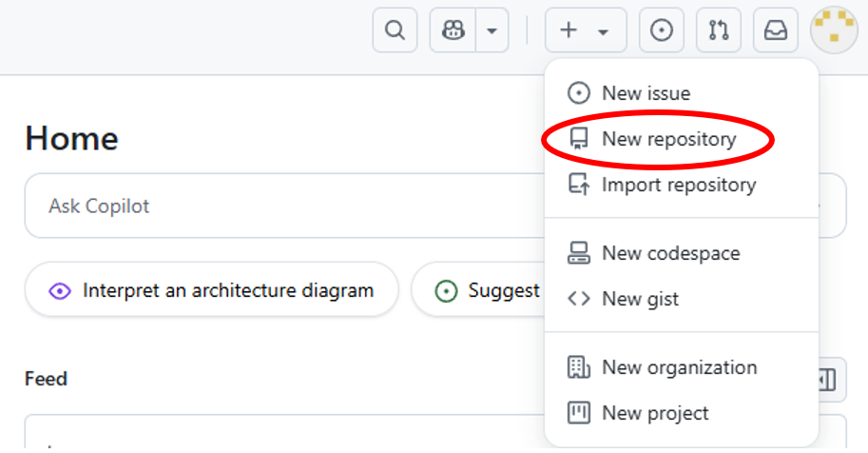Click the Ask Copilot input field
This screenshot has width=868, height=453.
coord(285,207)
